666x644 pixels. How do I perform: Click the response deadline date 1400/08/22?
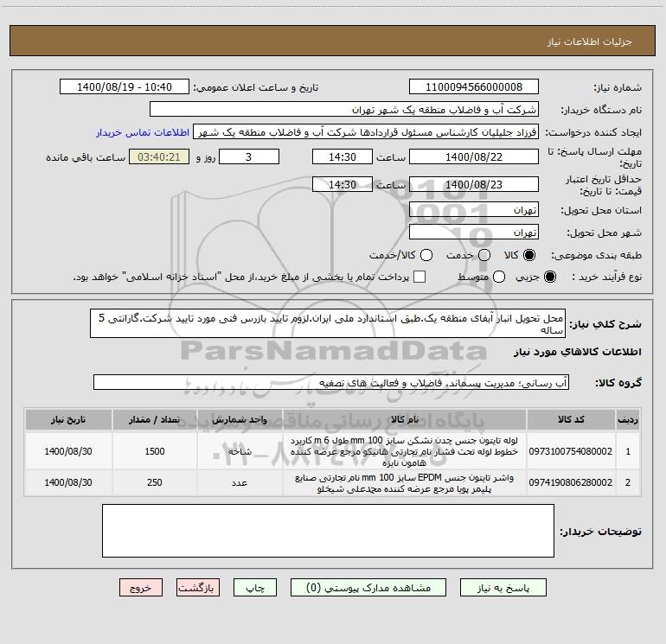tap(474, 157)
